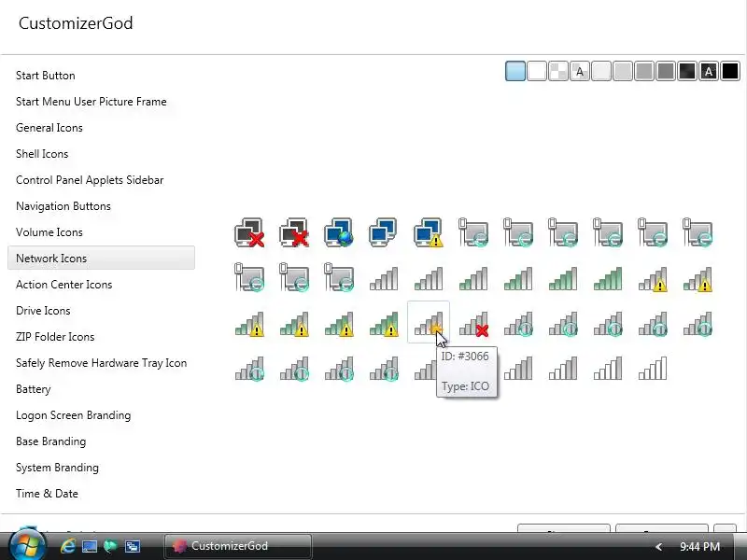Open the Battery category
The height and width of the screenshot is (560, 747).
[33, 389]
